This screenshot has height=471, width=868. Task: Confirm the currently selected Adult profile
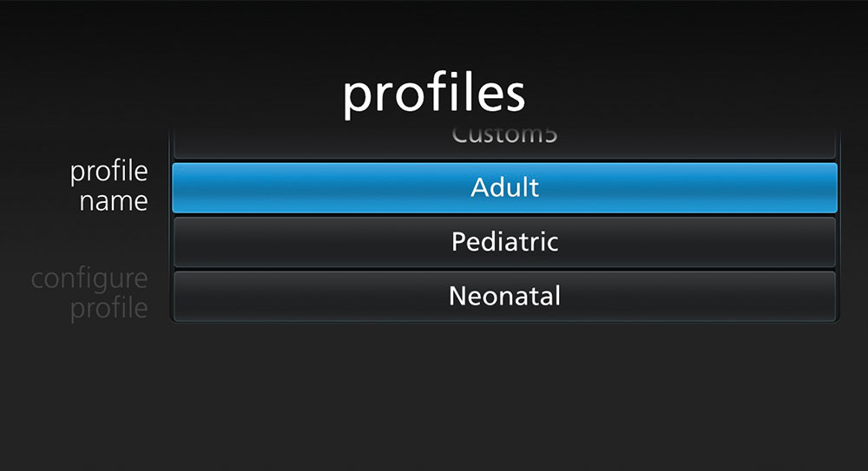click(504, 187)
